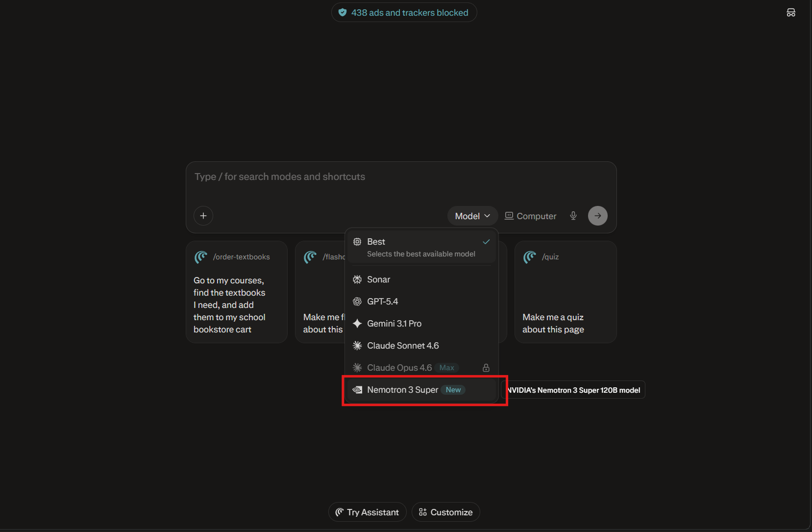
Task: Click the New badge on Nemotron
Action: [453, 390]
